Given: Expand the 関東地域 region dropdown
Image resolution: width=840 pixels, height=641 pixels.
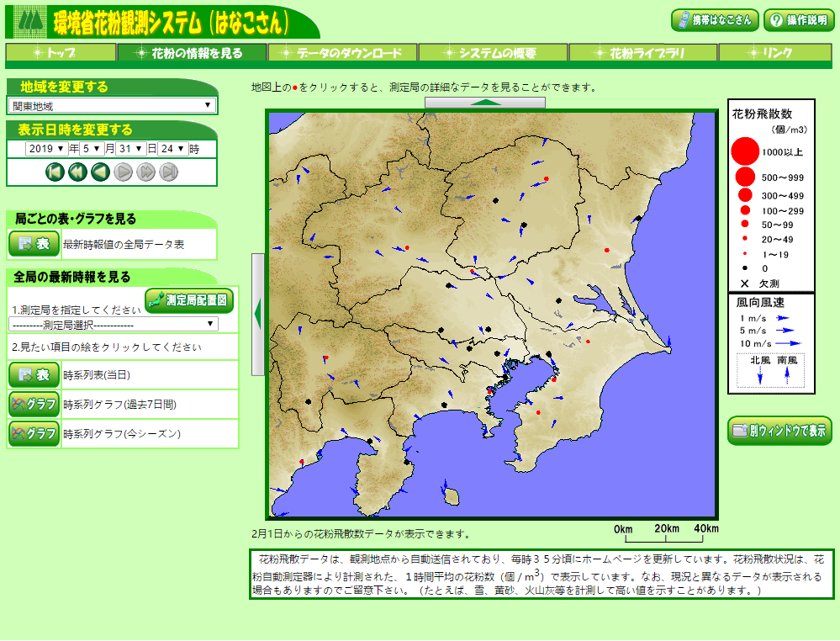Looking at the screenshot, I should [x=112, y=106].
